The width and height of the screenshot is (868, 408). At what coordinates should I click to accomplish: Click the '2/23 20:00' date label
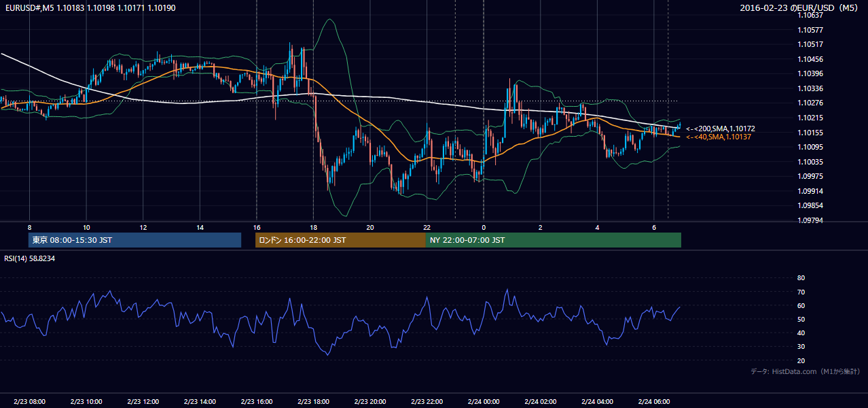369,402
